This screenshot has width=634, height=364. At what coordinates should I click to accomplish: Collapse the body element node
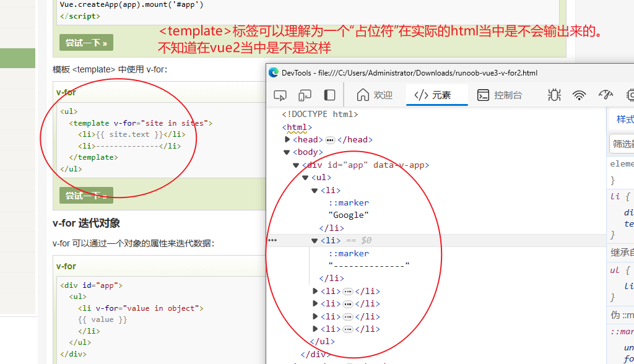coord(287,152)
